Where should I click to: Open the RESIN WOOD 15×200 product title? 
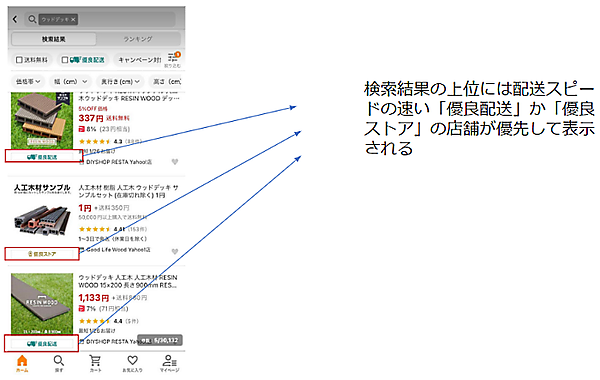coord(128,281)
